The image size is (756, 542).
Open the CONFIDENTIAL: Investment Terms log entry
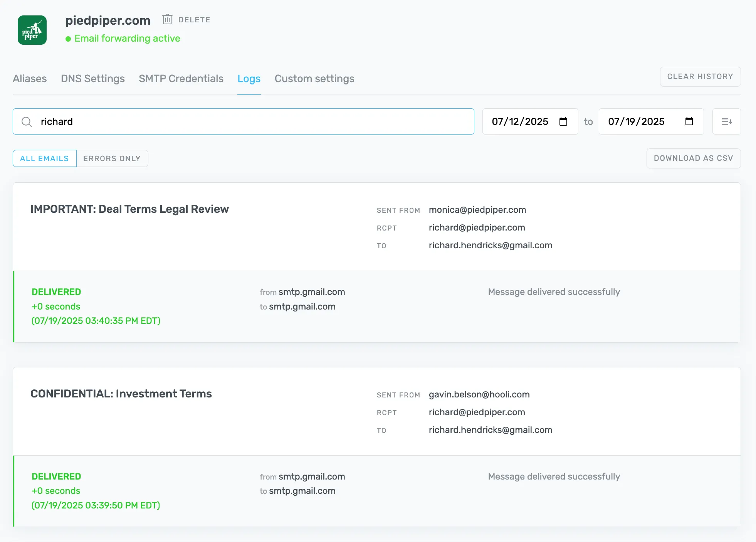121,394
